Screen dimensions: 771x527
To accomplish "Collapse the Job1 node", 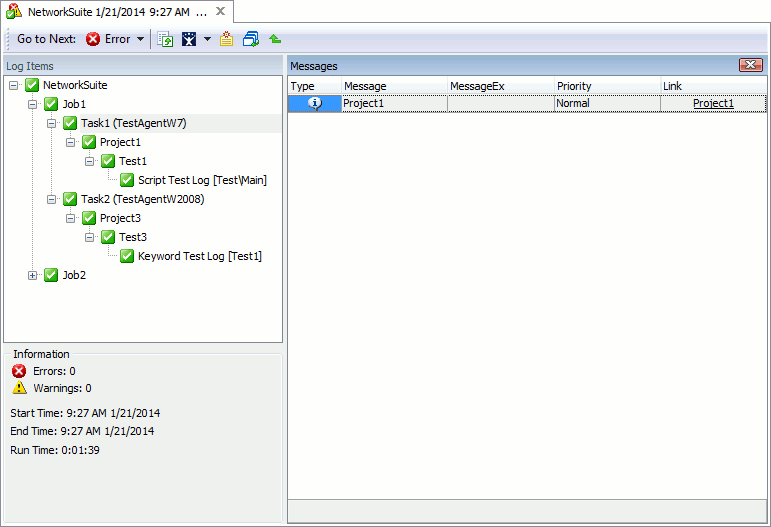I will pos(32,104).
